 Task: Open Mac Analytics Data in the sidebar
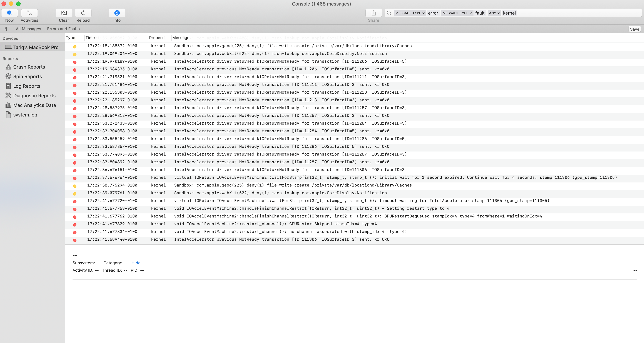click(34, 105)
